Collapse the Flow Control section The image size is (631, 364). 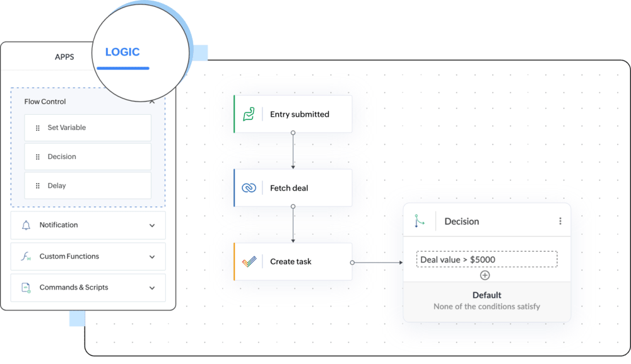(152, 102)
